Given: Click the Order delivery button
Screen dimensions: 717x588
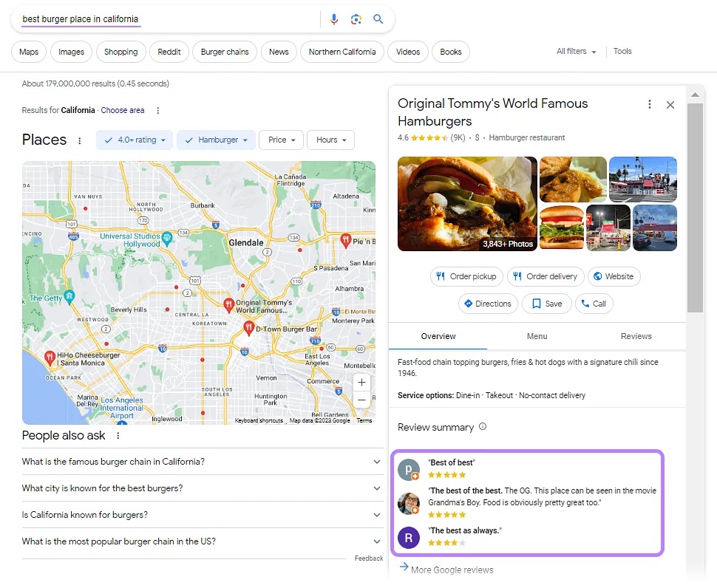Looking at the screenshot, I should point(546,277).
